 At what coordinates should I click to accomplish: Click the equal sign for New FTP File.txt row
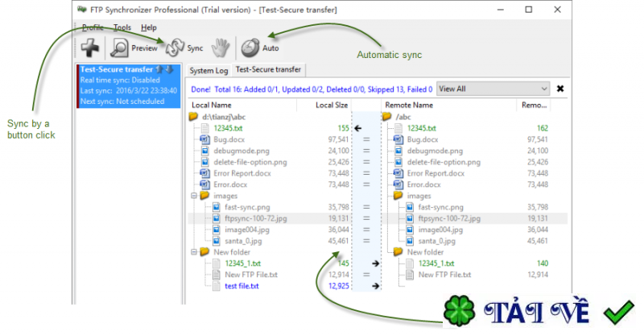(366, 275)
